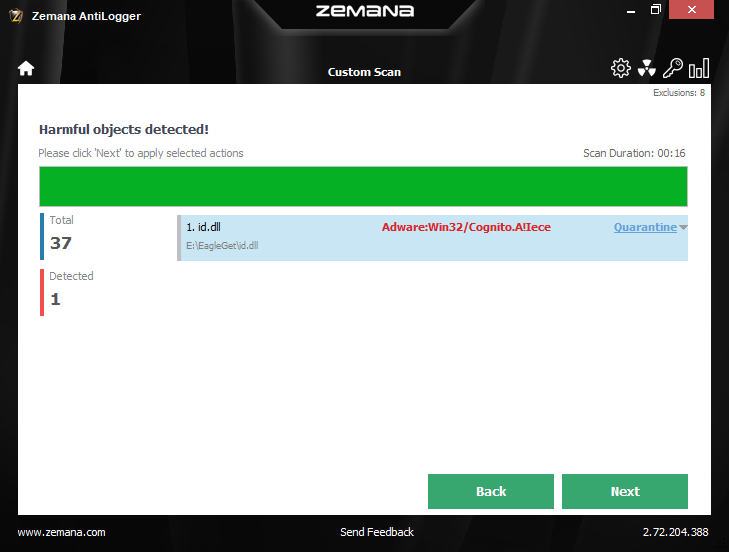Go to the home screen icon
The image size is (729, 552).
click(x=26, y=68)
